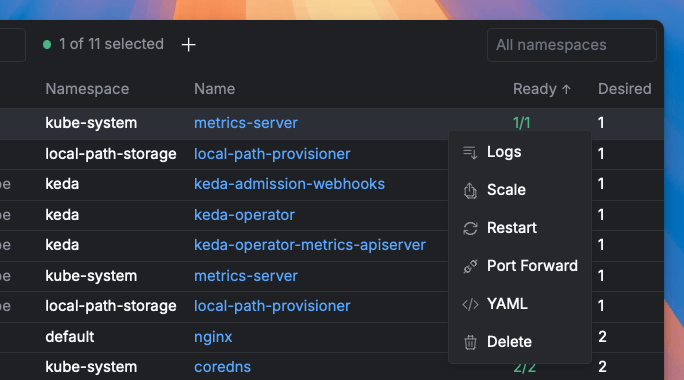The image size is (684, 380).
Task: Click the 1/1 ready value of metrics-server
Action: tap(522, 123)
